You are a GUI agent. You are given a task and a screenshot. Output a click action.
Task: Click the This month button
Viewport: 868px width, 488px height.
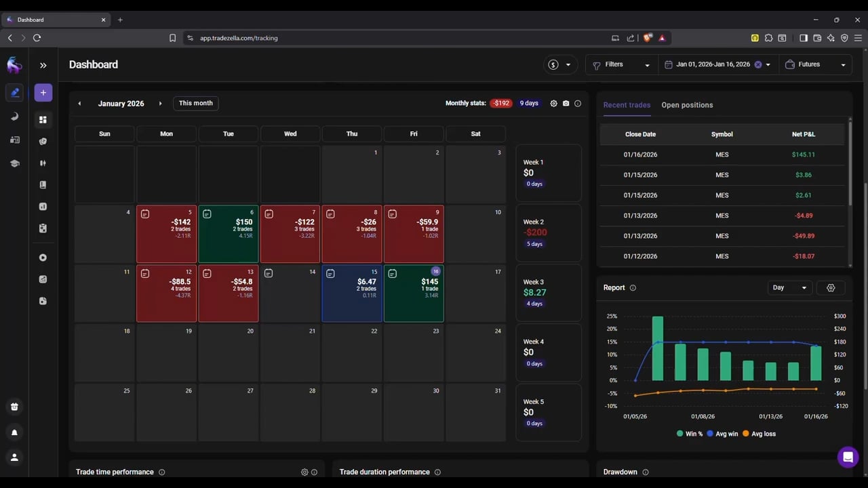195,104
